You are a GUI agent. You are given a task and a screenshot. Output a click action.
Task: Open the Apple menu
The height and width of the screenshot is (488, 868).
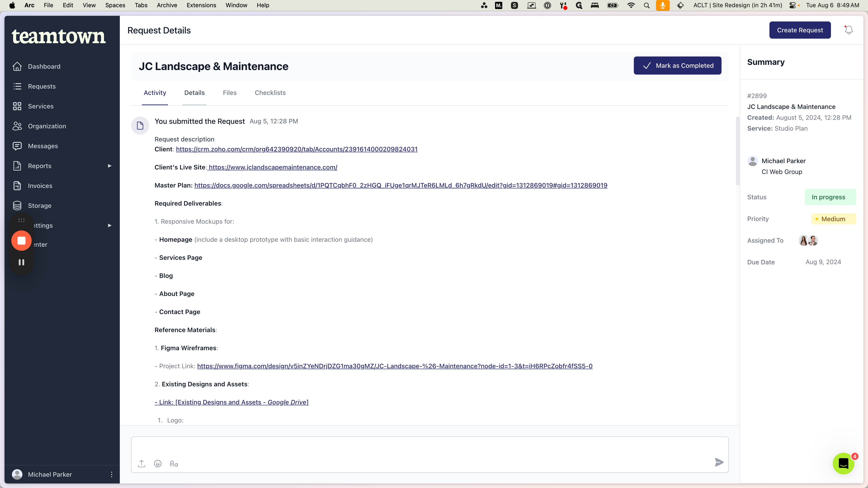pos(12,5)
